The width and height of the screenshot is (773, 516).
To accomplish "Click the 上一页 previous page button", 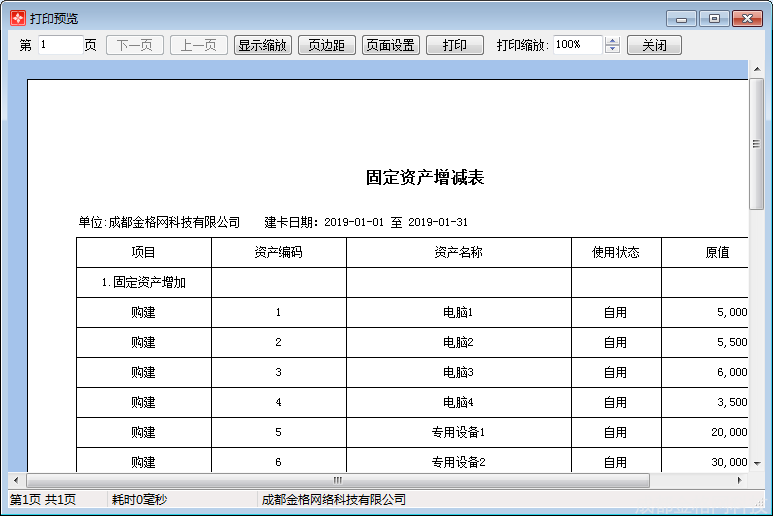I will (198, 45).
